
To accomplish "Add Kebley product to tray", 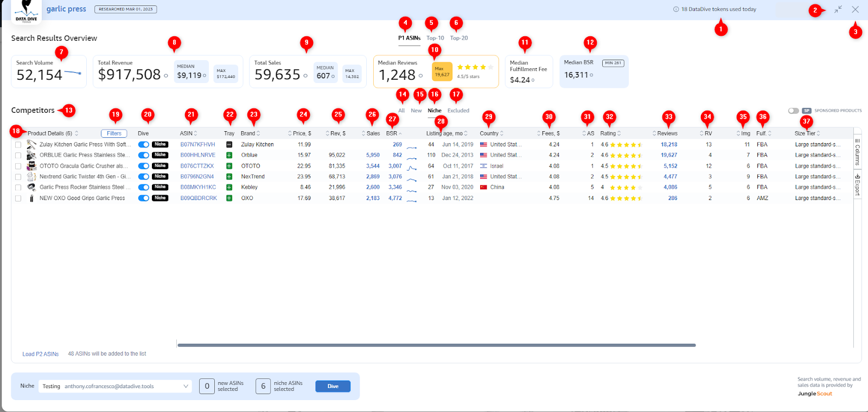I will [x=229, y=187].
